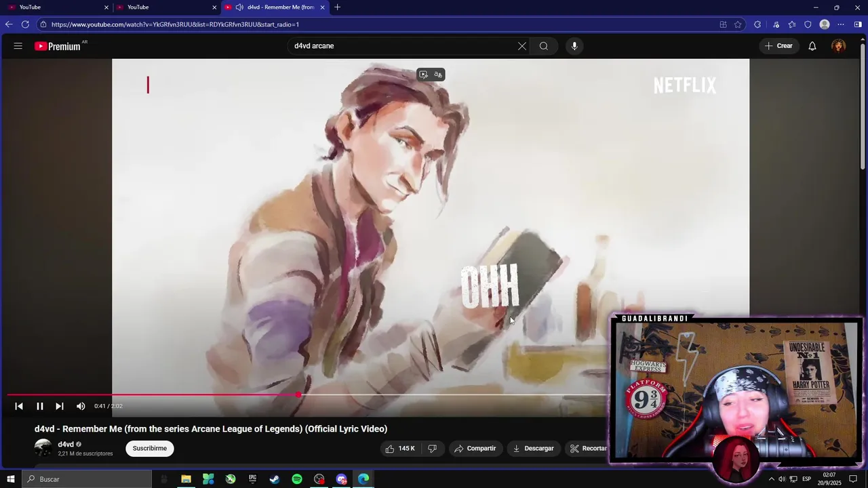The width and height of the screenshot is (868, 488).
Task: Open Steam from the taskbar
Action: click(x=275, y=479)
